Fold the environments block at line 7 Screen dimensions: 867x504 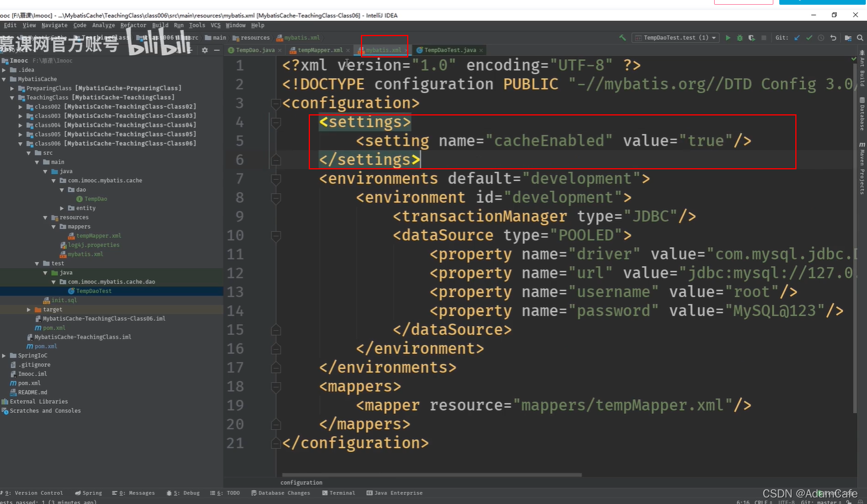tap(276, 179)
